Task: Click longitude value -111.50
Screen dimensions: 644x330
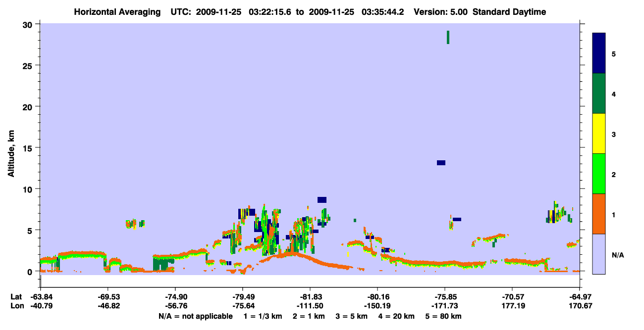Action: [x=310, y=306]
